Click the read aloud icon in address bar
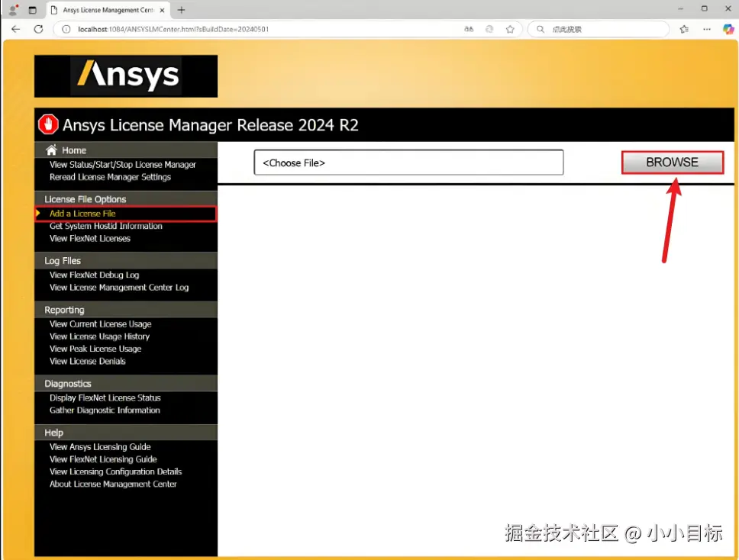Image resolution: width=739 pixels, height=560 pixels. [469, 29]
